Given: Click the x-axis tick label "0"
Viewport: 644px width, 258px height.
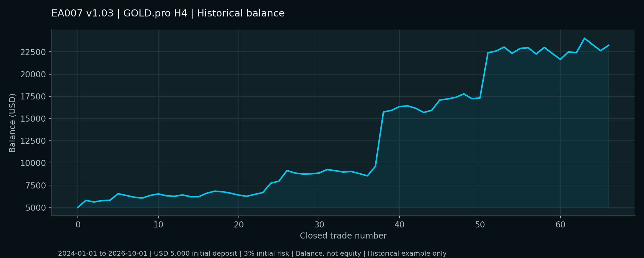Looking at the screenshot, I should click(x=78, y=225).
